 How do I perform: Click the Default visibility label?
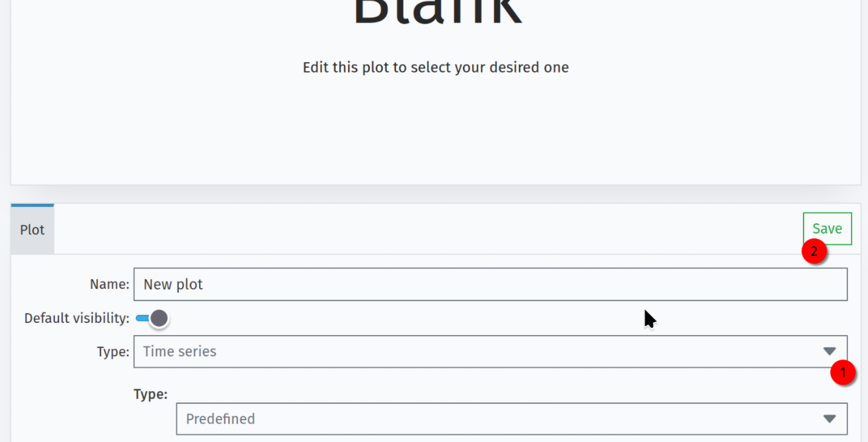(x=77, y=318)
